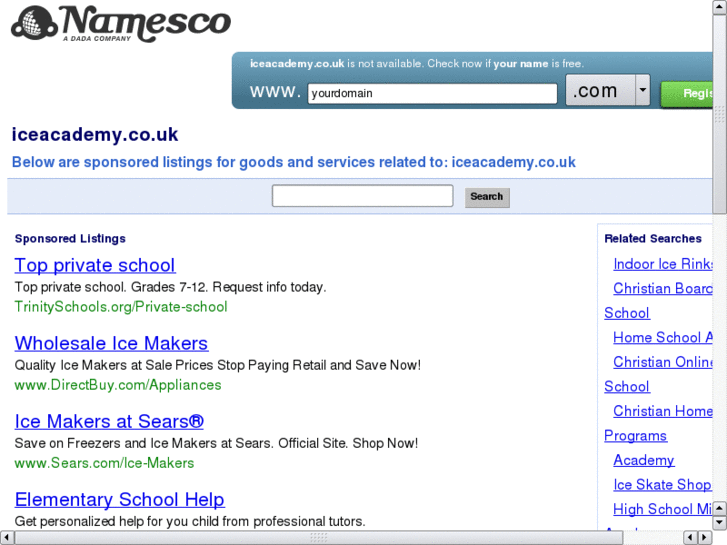The image size is (727, 545).
Task: Click the horizontal scrollbar right arrow
Action: [x=705, y=538]
